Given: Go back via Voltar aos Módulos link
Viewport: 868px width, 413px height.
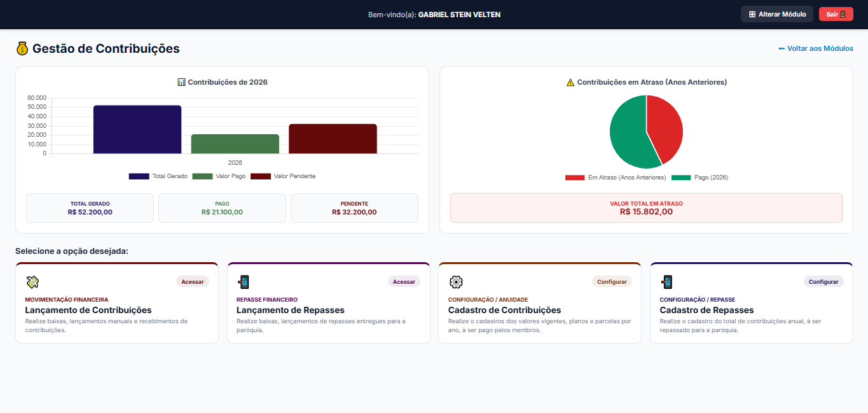Looking at the screenshot, I should 816,48.
